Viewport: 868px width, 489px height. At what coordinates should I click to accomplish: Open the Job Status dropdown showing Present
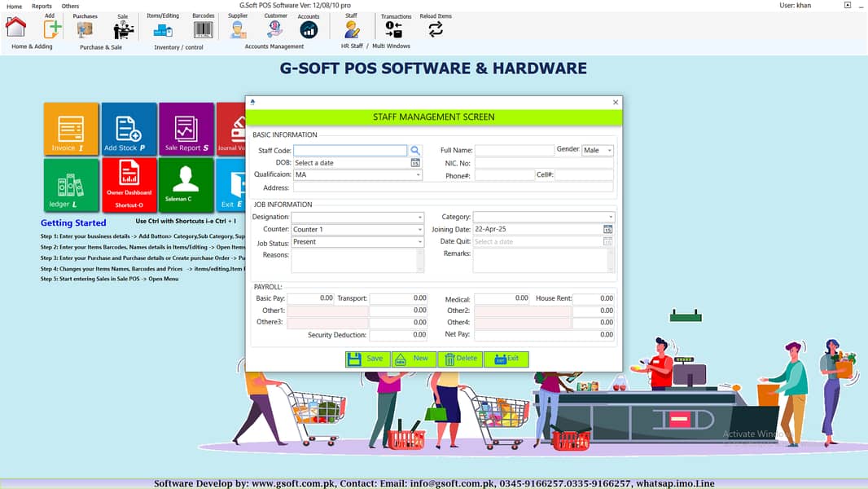[357, 242]
